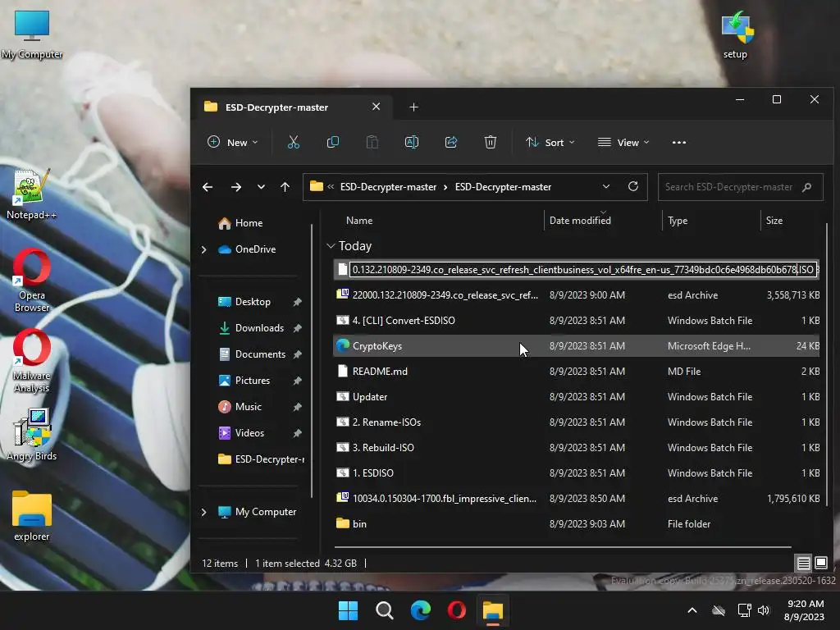The width and height of the screenshot is (840, 630).
Task: Open the clock and date flyout
Action: point(804,610)
